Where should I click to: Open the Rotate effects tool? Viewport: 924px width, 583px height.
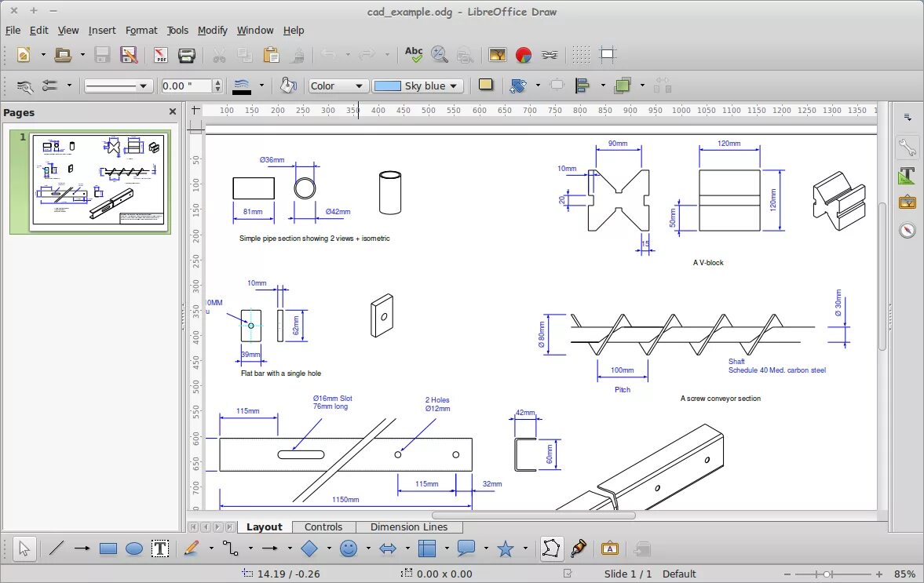coord(518,86)
